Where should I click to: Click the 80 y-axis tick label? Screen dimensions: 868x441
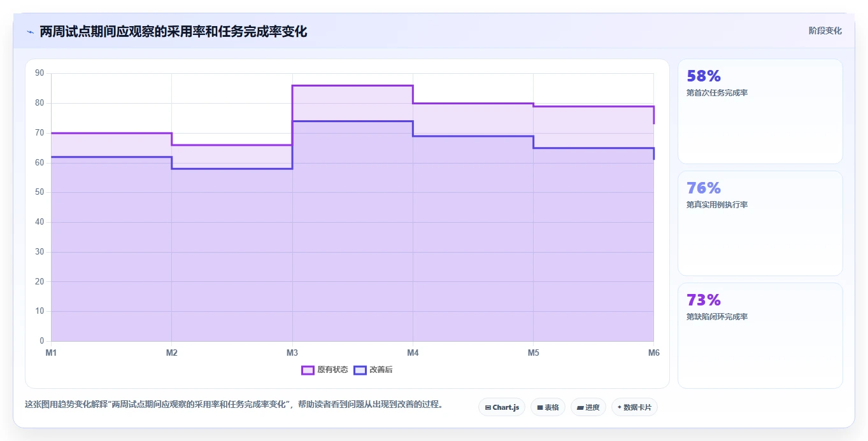coord(39,103)
